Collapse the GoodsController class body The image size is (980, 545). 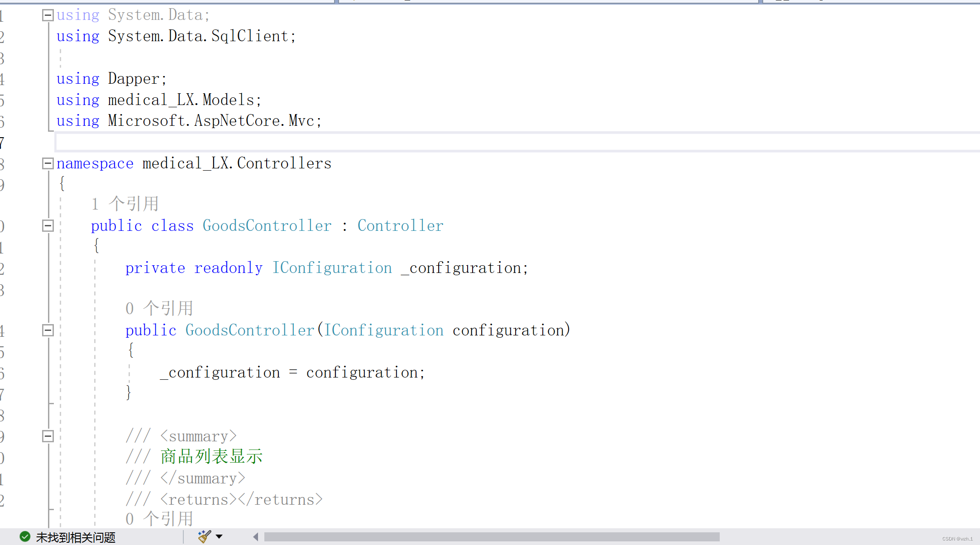(47, 225)
